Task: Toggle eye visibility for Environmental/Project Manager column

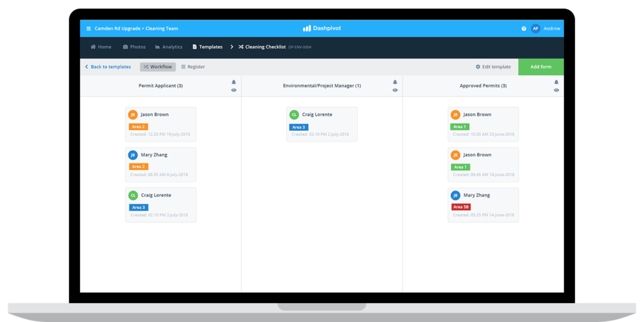Action: click(x=395, y=90)
